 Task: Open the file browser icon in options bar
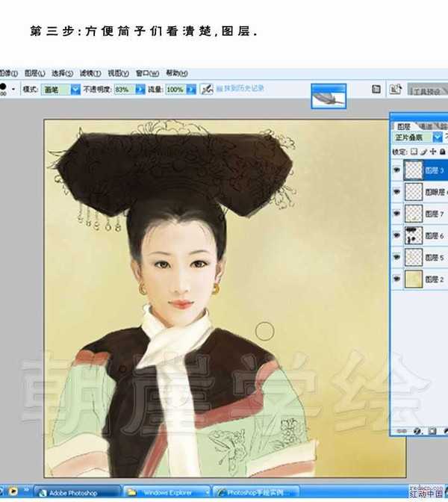pyautogui.click(x=376, y=89)
